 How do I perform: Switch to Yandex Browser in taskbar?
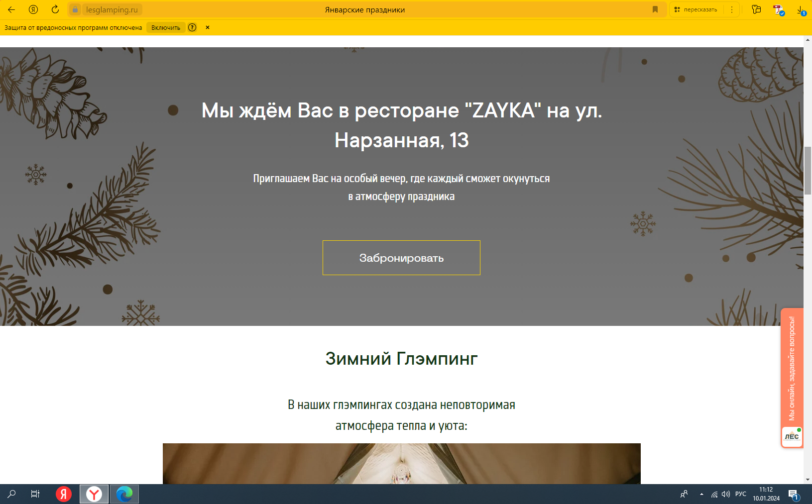pyautogui.click(x=94, y=494)
